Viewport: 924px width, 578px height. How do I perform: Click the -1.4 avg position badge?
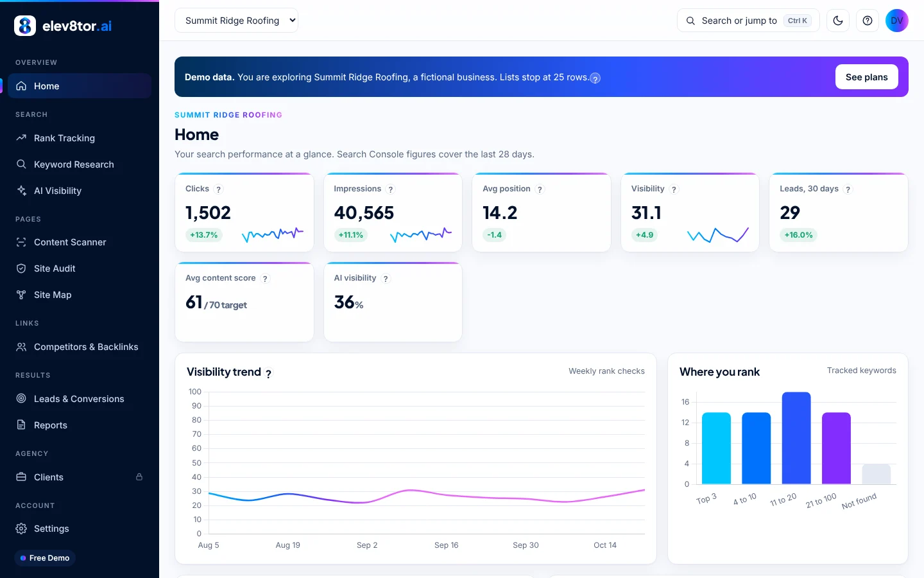[x=495, y=235]
